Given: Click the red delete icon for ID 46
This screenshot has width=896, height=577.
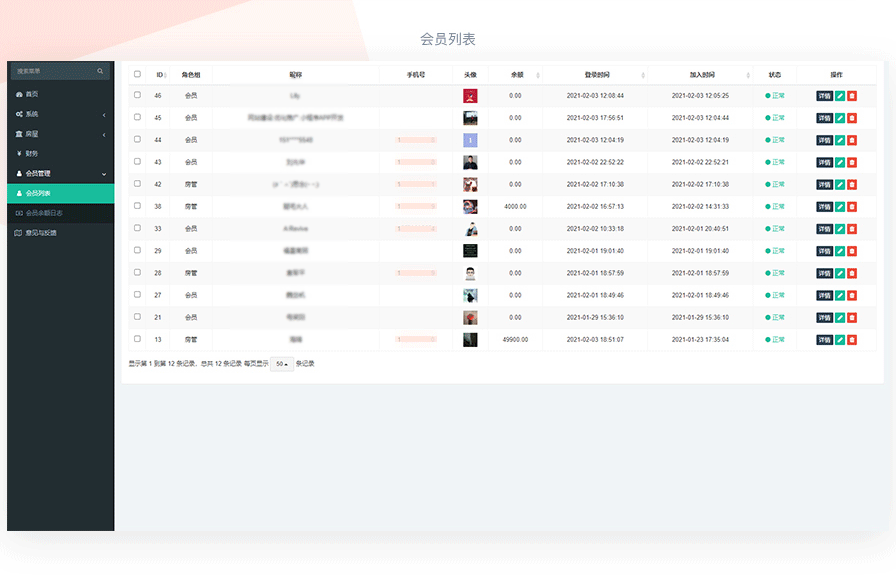Looking at the screenshot, I should [852, 96].
